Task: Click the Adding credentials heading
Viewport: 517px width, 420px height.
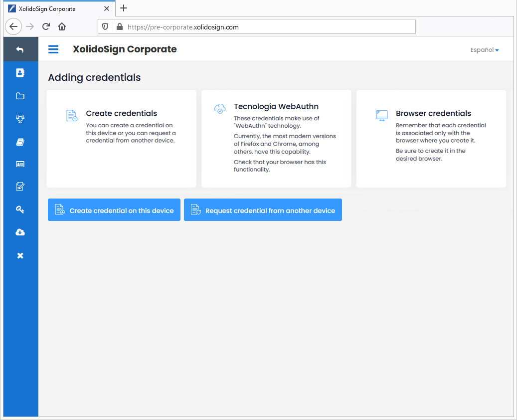Action: [x=94, y=77]
